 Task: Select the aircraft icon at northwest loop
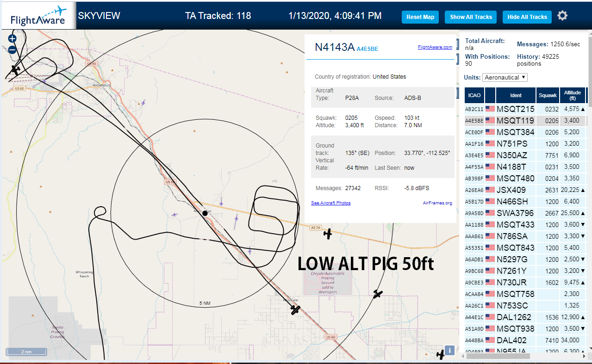[x=16, y=70]
